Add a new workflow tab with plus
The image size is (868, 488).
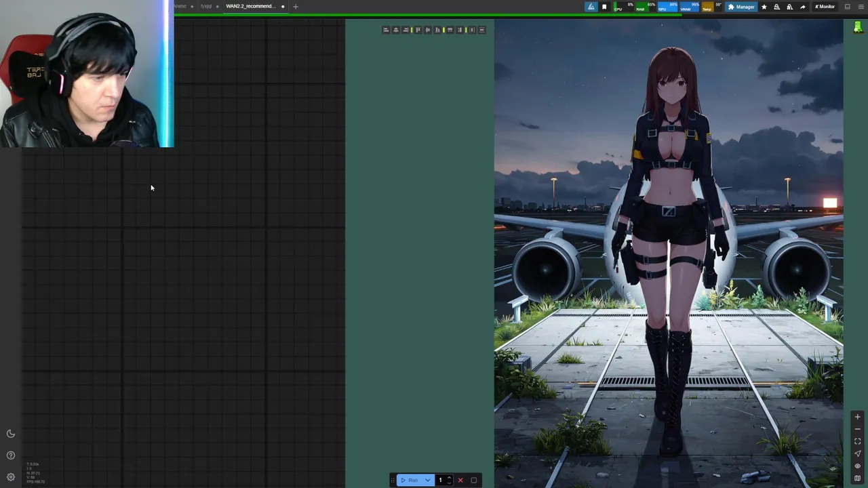[x=295, y=6]
